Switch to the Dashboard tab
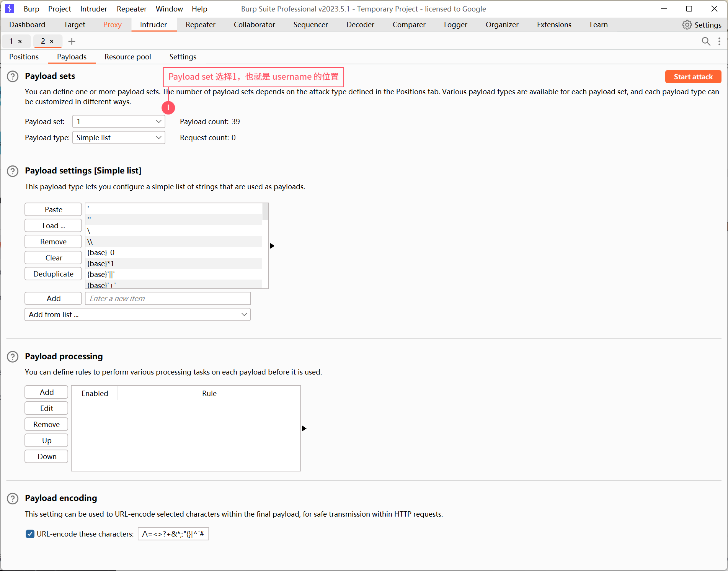 [27, 25]
